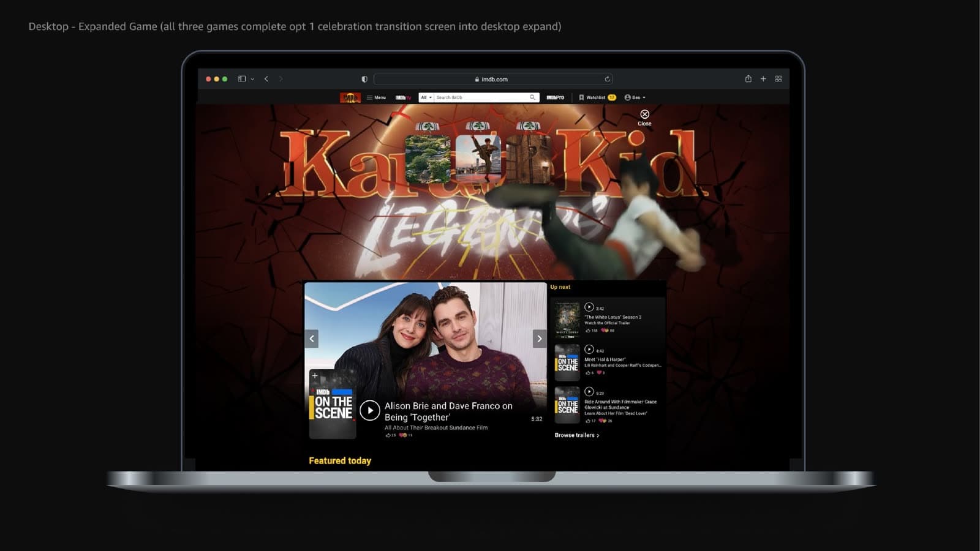Click the 'Featured today' heading

(340, 460)
